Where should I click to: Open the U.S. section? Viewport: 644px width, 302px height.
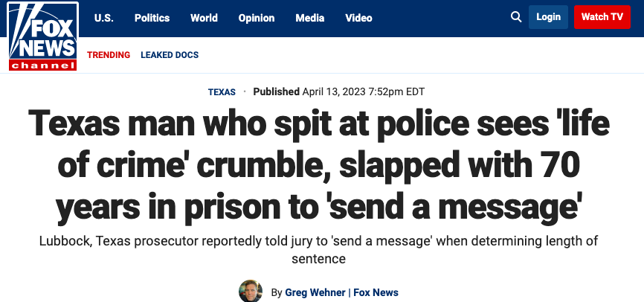(104, 18)
